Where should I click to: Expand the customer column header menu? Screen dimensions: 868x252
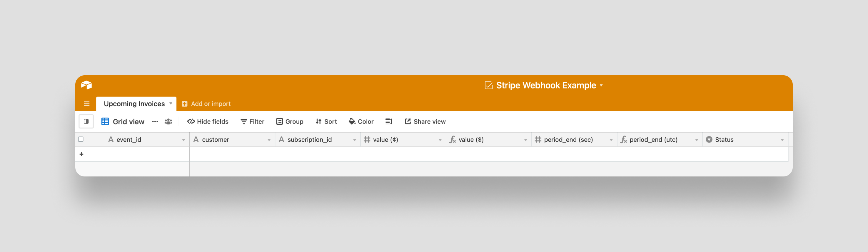pyautogui.click(x=269, y=139)
